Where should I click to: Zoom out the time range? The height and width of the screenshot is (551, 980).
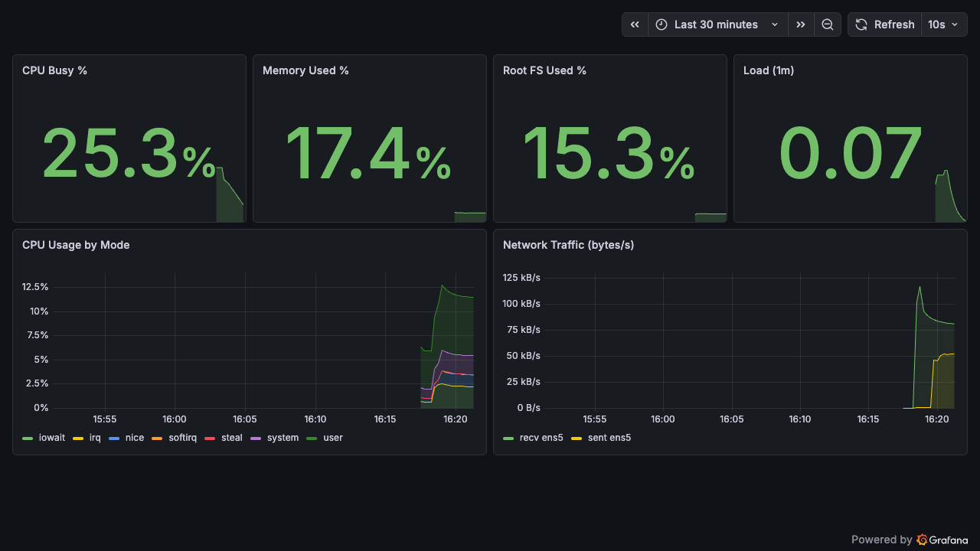[x=828, y=24]
